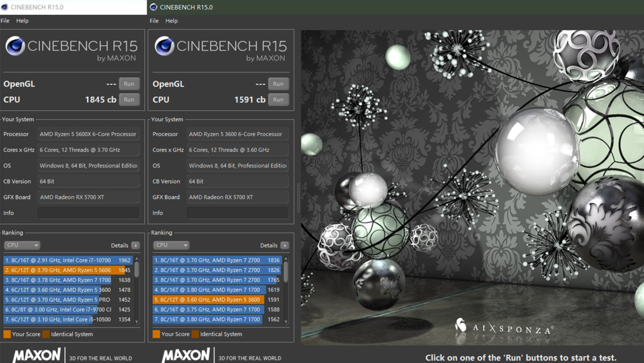644x363 pixels.
Task: Click the AIXSPONZA logo in the render view
Action: [x=504, y=328]
